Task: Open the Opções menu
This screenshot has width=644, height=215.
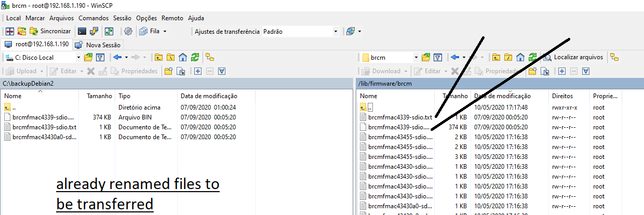Action: coord(146,18)
